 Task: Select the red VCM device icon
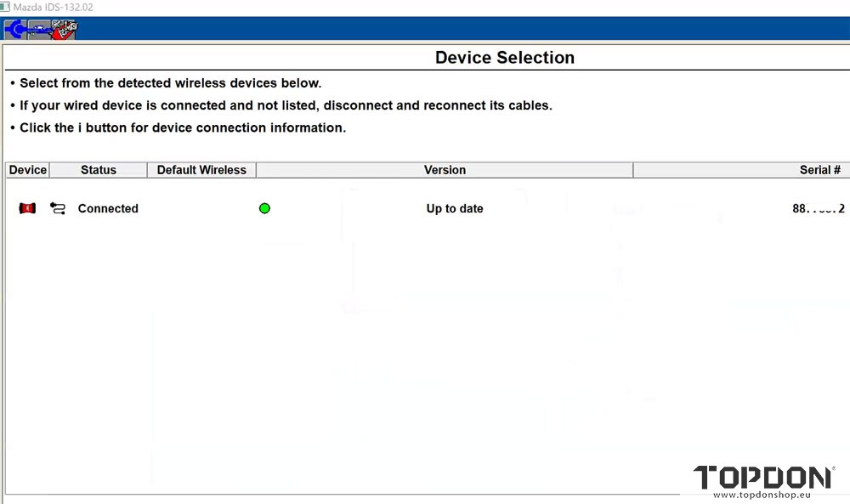[x=28, y=208]
